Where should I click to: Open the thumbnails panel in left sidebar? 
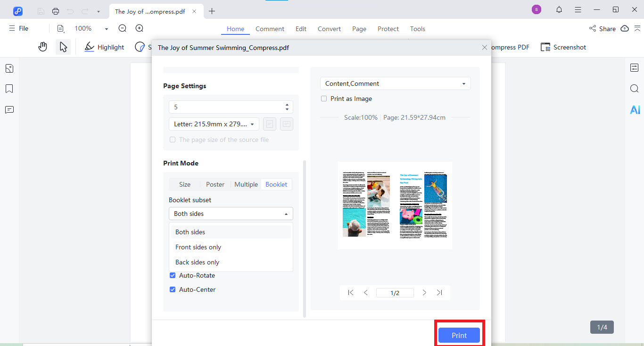tap(9, 69)
